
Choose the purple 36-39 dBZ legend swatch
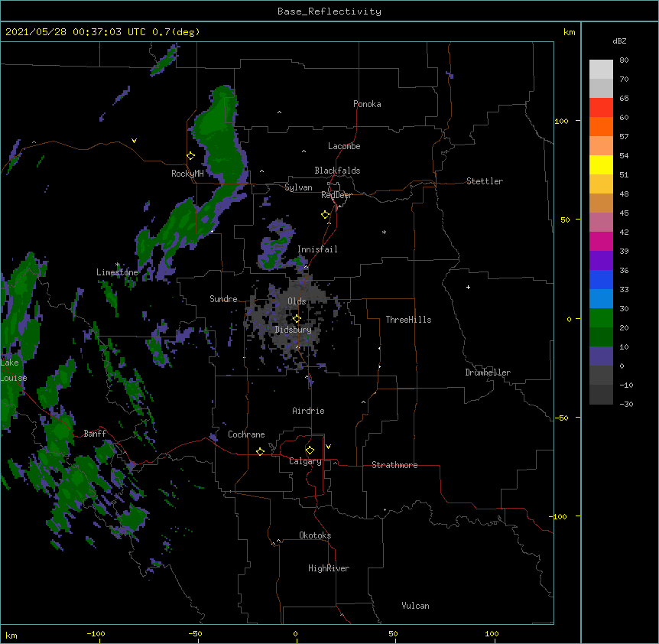coord(601,261)
